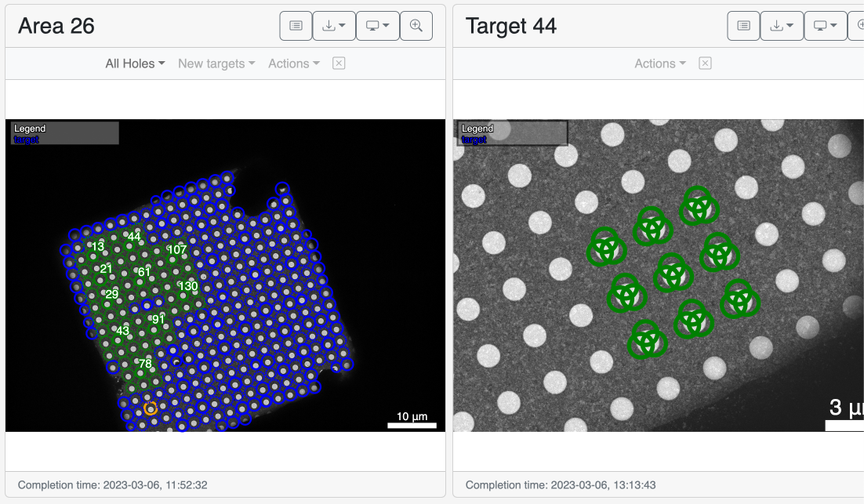Toggle the target legend label on Target 44

[472, 139]
